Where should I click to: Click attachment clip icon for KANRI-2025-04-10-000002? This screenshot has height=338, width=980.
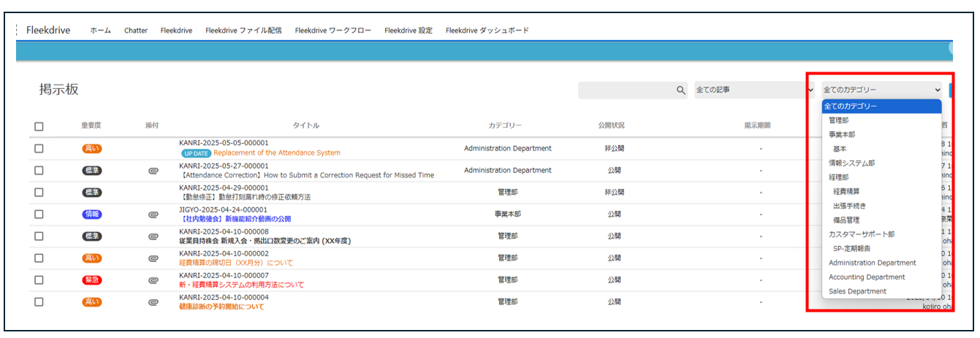(153, 258)
